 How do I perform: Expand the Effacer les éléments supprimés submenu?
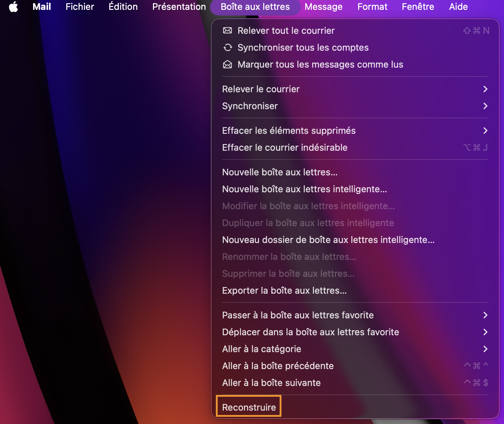[x=355, y=131]
